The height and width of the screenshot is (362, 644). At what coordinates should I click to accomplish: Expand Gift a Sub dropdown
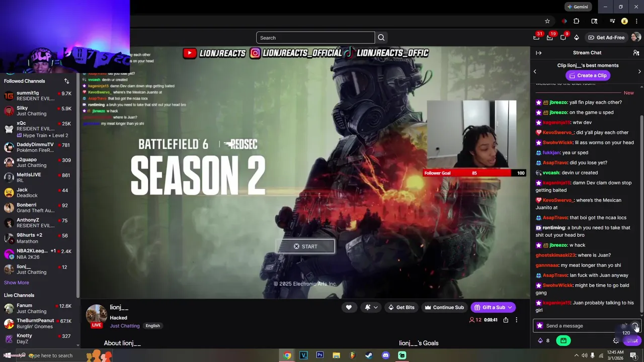click(x=510, y=307)
